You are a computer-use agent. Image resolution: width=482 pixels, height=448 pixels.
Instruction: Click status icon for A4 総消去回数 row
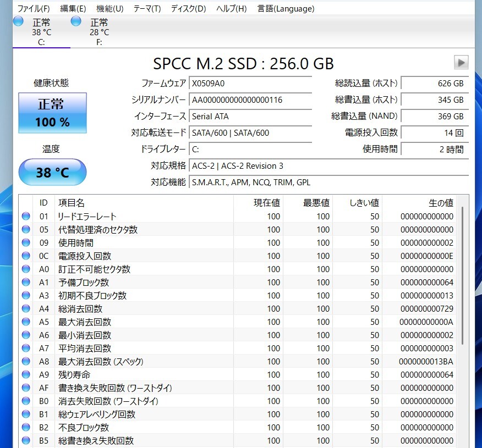(26, 308)
